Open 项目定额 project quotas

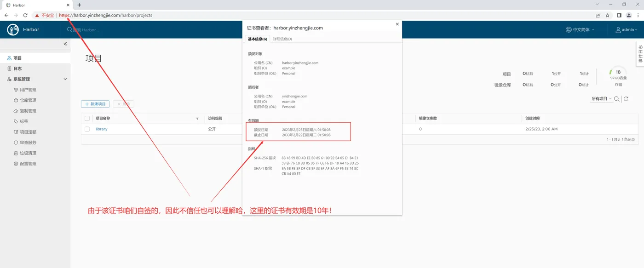click(x=28, y=132)
